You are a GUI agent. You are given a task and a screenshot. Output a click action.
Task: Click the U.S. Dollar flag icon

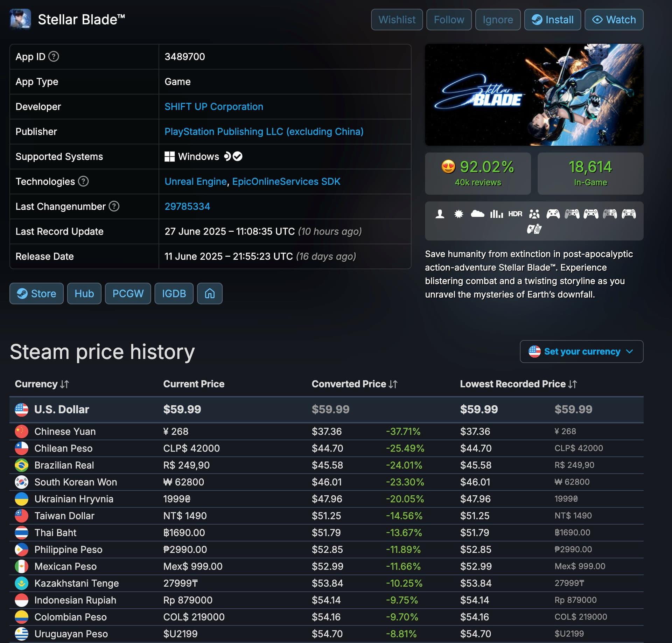(21, 409)
